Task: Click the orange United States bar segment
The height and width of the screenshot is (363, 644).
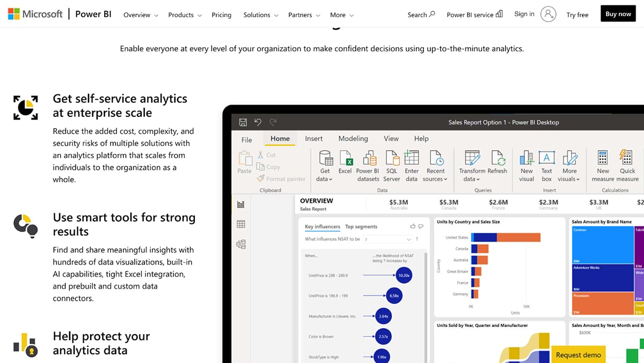Action: click(x=518, y=238)
